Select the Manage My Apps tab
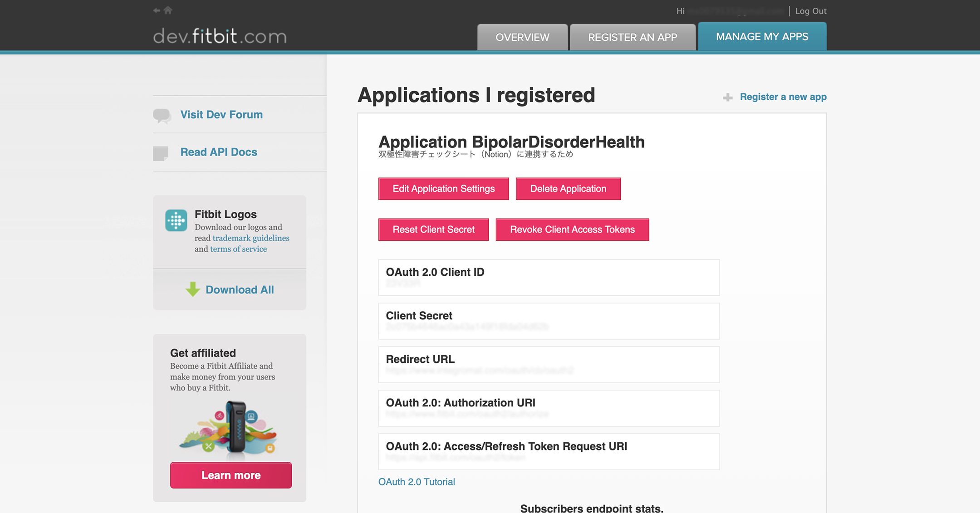Screen dimensions: 980x513 (x=762, y=37)
